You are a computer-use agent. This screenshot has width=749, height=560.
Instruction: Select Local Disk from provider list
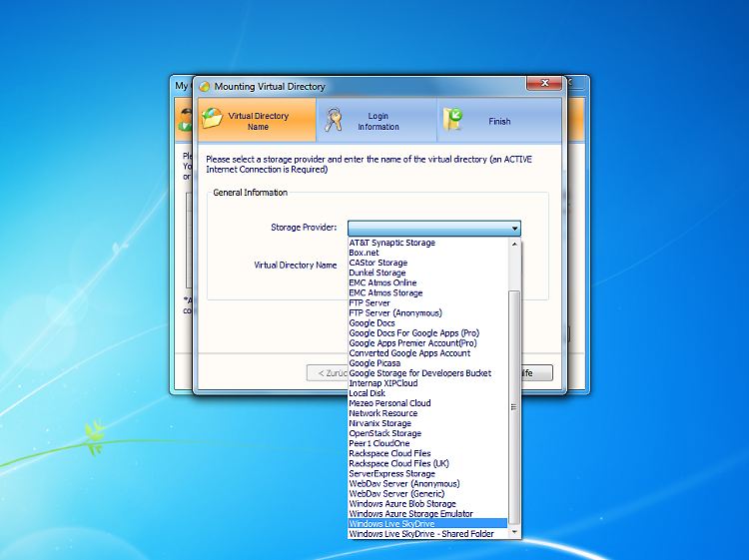(x=367, y=393)
